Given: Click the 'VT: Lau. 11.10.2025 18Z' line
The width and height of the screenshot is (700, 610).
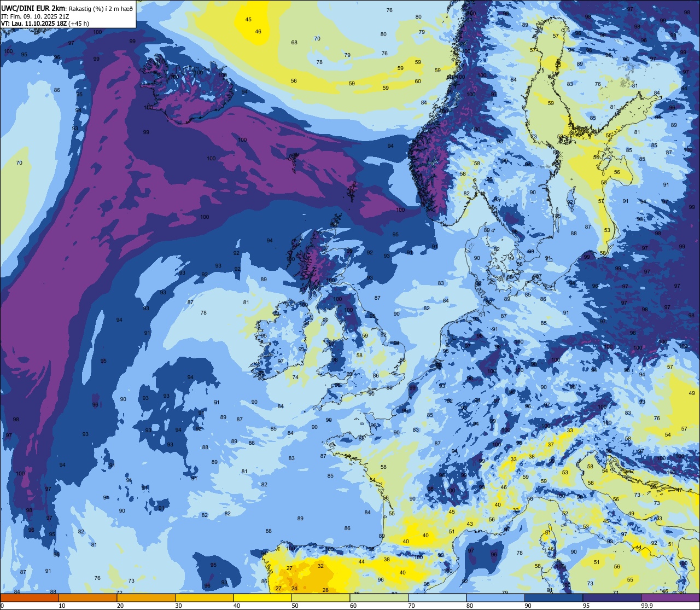Looking at the screenshot, I should click(x=34, y=24).
